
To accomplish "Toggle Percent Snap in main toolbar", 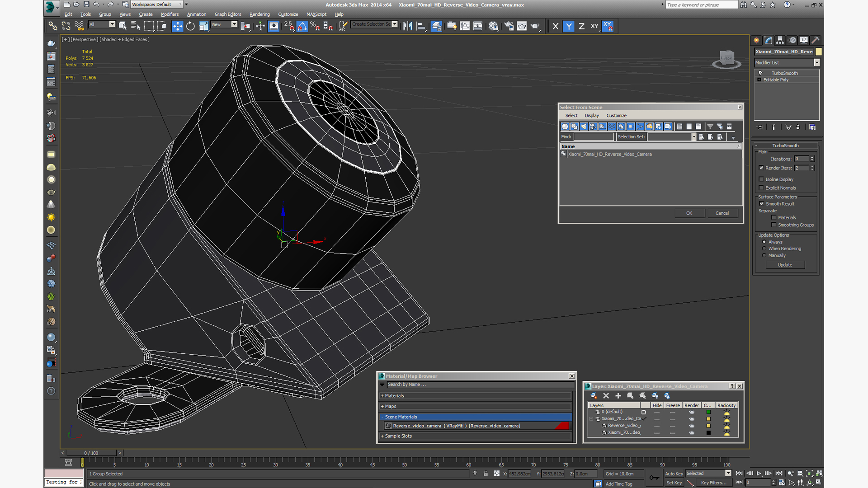I will 315,26.
